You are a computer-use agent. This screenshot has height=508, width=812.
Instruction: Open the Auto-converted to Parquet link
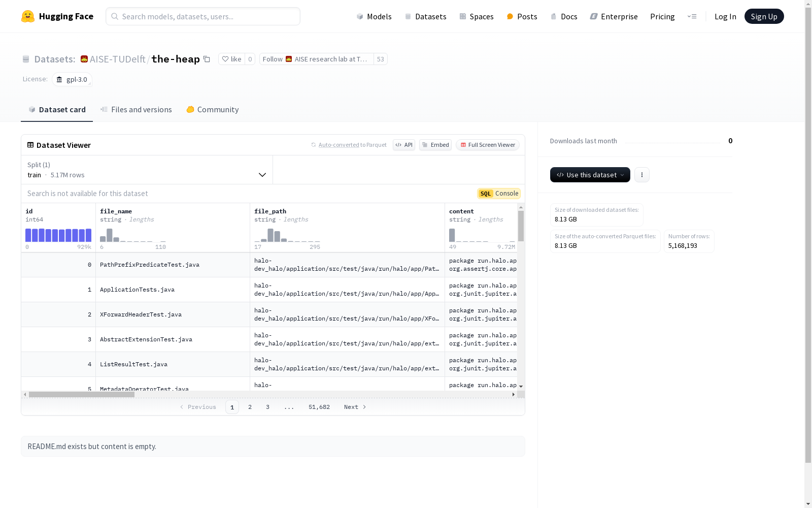click(x=339, y=145)
